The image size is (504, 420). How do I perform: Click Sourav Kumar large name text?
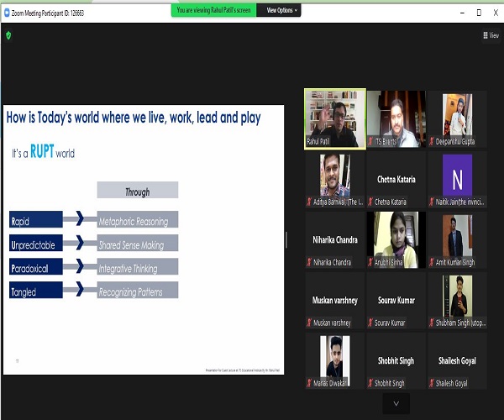tap(396, 300)
